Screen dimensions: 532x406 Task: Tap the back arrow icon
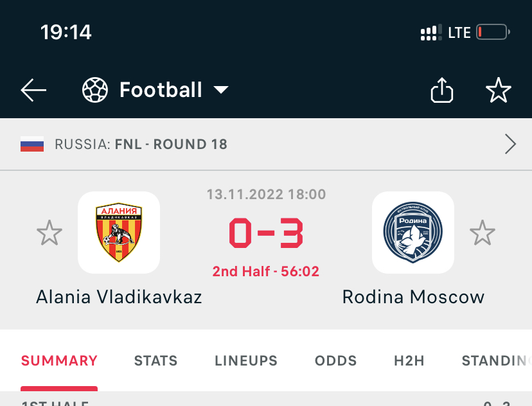(33, 91)
